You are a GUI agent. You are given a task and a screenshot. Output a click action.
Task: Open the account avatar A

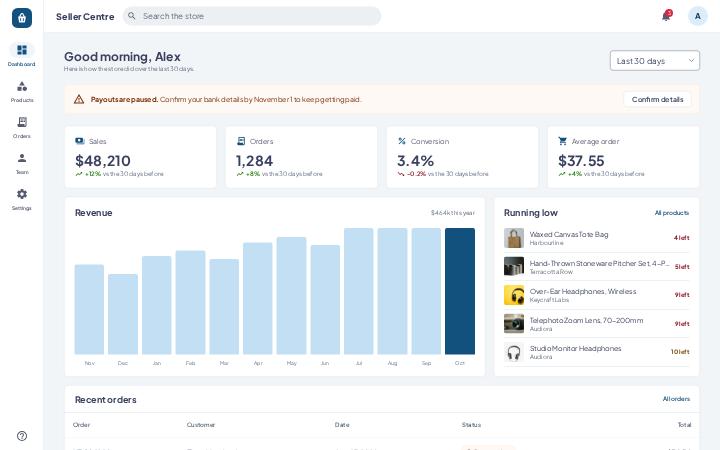tap(698, 16)
